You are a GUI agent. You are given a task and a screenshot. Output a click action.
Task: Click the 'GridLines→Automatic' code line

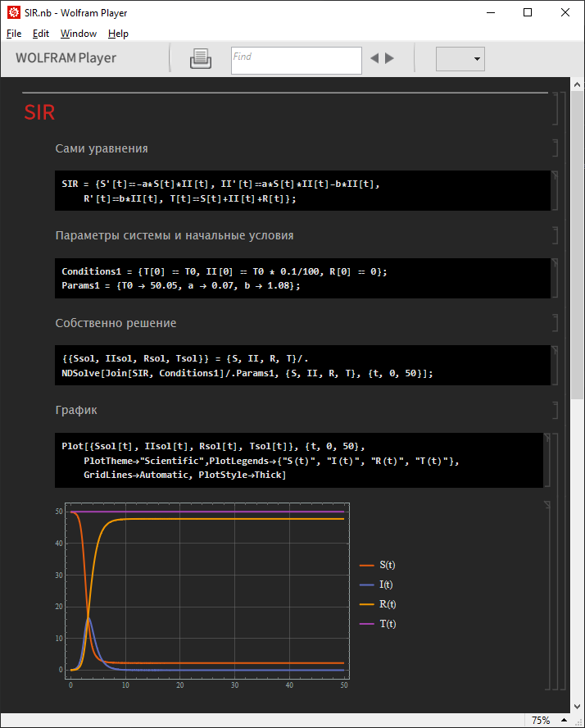[184, 475]
